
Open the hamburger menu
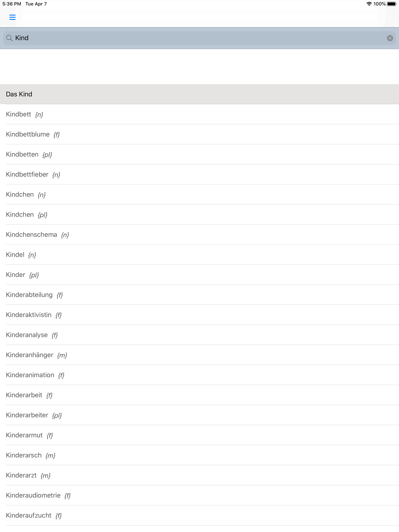click(12, 17)
